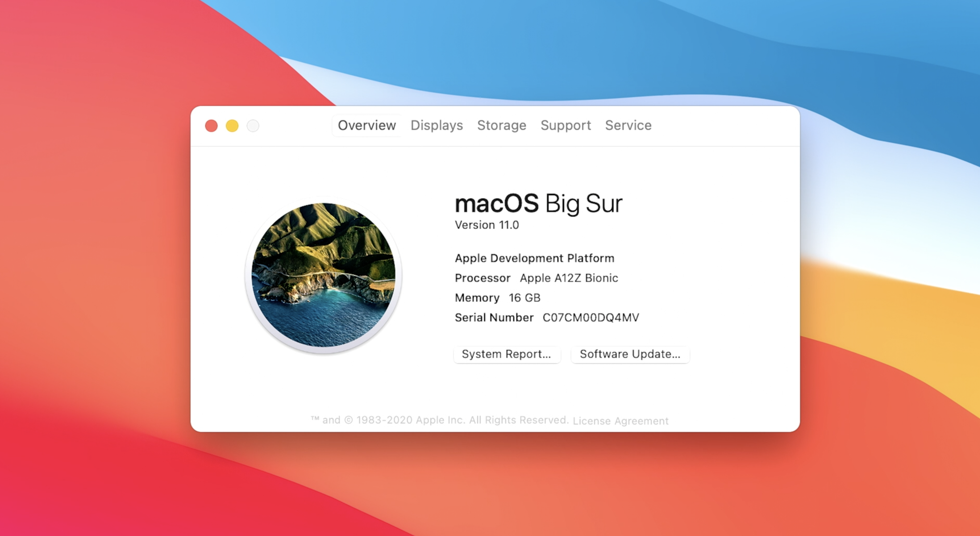Image resolution: width=980 pixels, height=536 pixels.
Task: Click the Serial Number label
Action: click(494, 318)
